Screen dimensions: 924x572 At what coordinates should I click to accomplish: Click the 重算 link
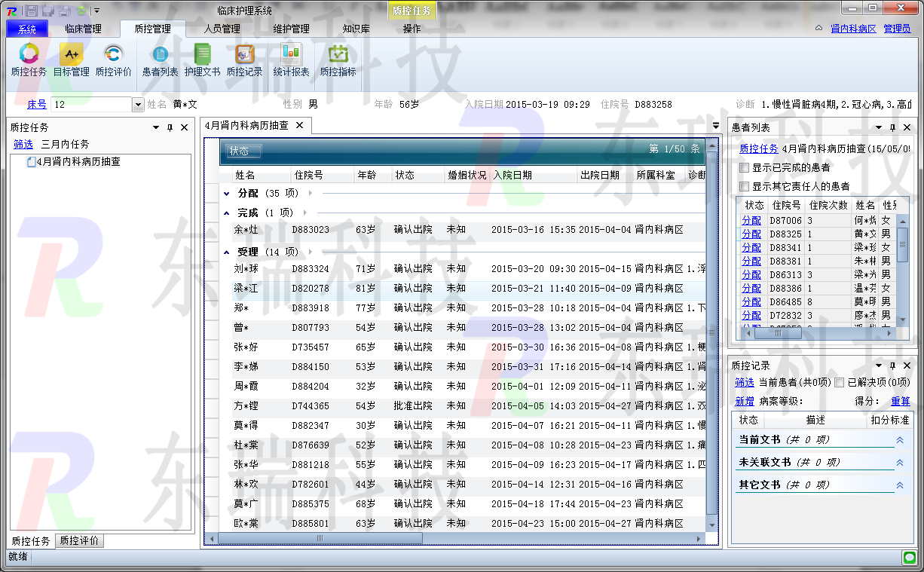click(x=901, y=402)
